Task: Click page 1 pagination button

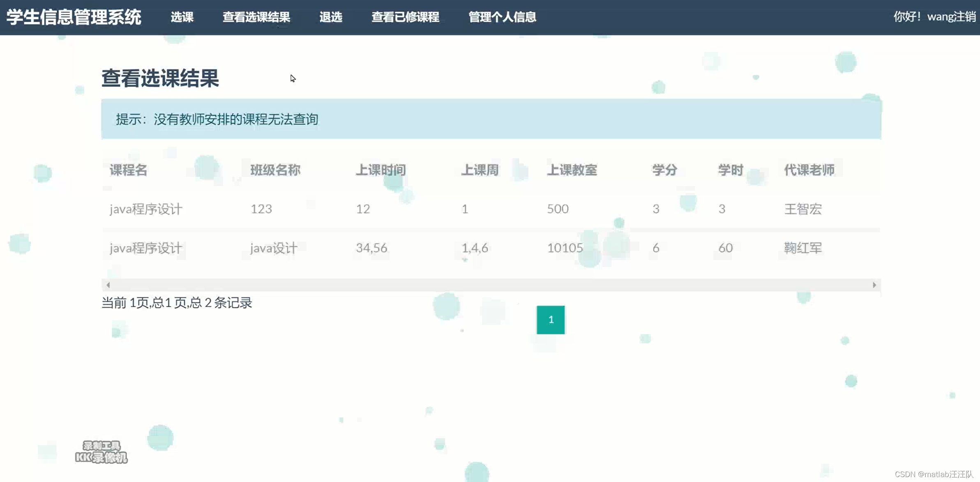Action: (551, 320)
